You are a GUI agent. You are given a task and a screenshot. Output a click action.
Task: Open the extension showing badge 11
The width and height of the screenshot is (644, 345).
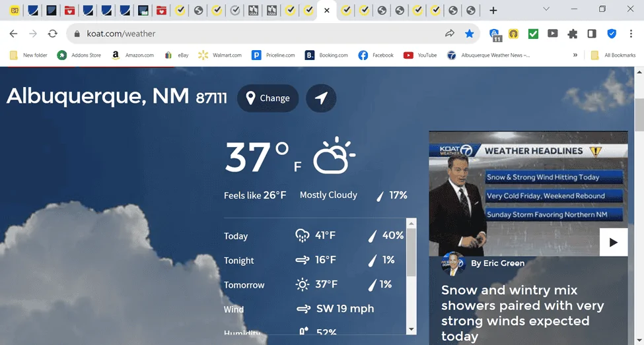tap(495, 35)
